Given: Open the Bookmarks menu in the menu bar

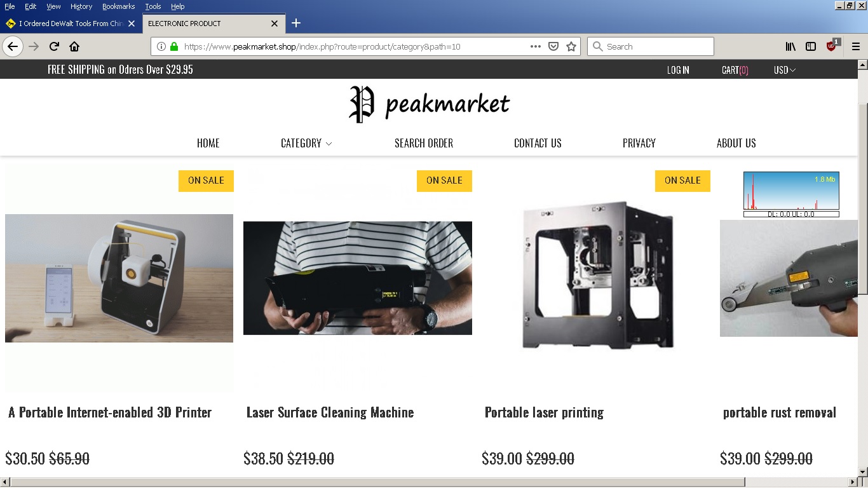Looking at the screenshot, I should pos(119,6).
